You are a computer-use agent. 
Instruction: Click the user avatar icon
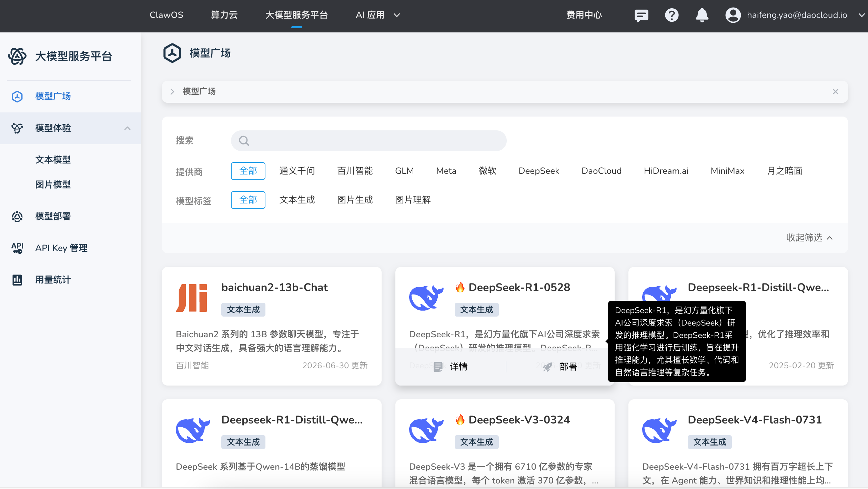click(733, 15)
